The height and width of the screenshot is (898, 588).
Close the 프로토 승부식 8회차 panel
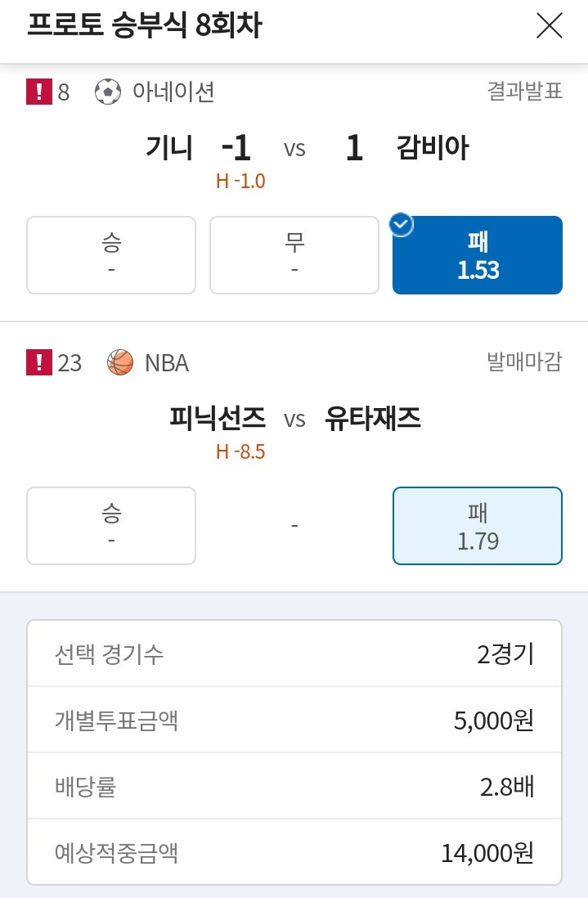click(549, 26)
